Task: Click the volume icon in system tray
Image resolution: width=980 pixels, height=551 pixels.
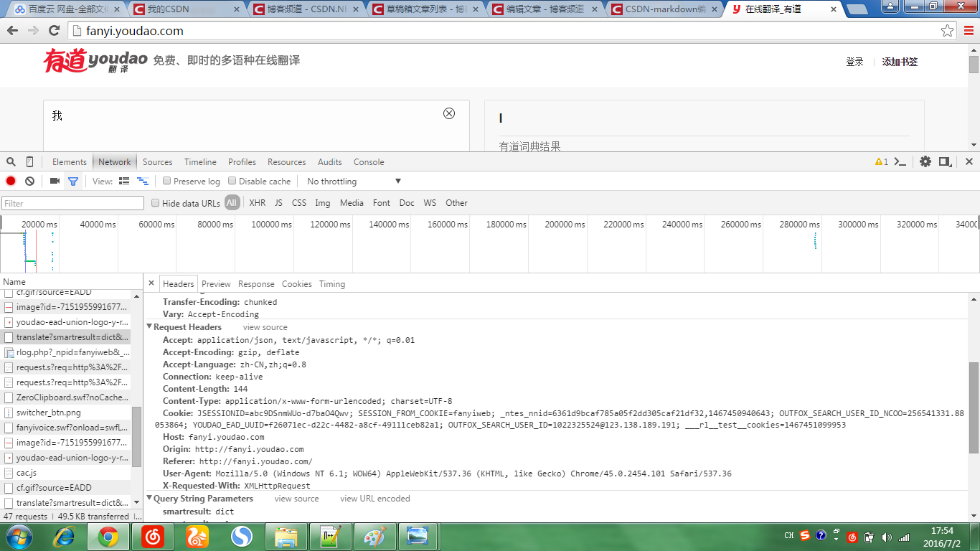Action: tap(887, 537)
